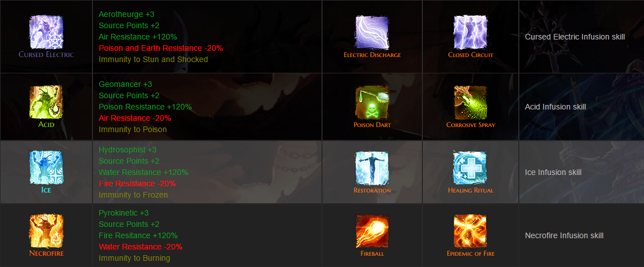The image size is (644, 267).
Task: Open the Necrofire name link
Action: point(46,253)
